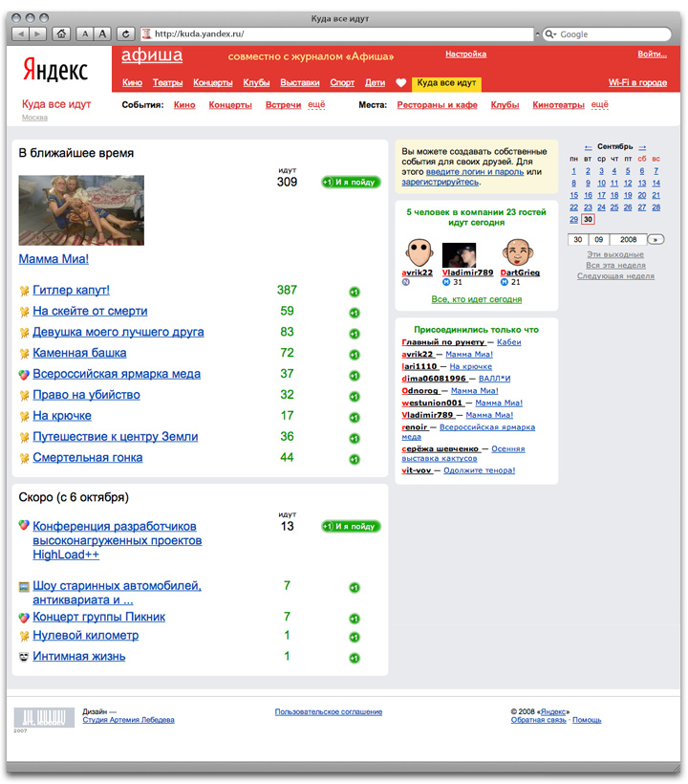This screenshot has height=784, width=688.
Task: Click the calendar date submit arrow button
Action: point(656,239)
